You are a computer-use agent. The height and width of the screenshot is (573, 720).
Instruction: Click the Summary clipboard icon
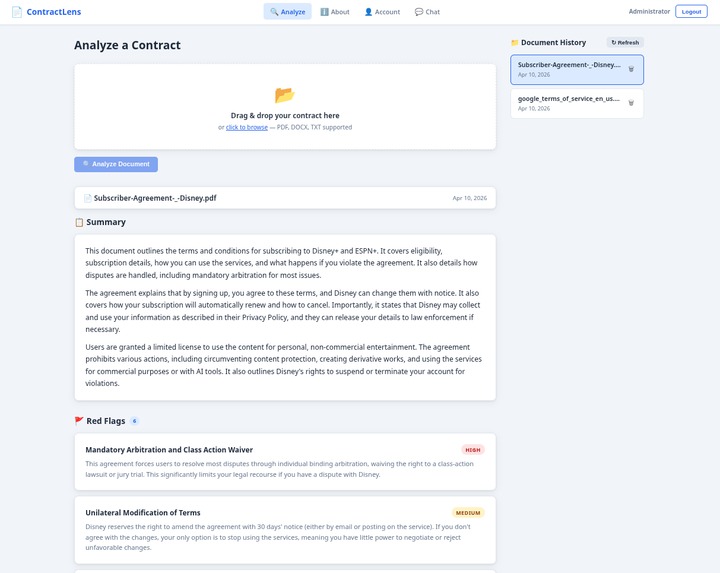(x=79, y=222)
